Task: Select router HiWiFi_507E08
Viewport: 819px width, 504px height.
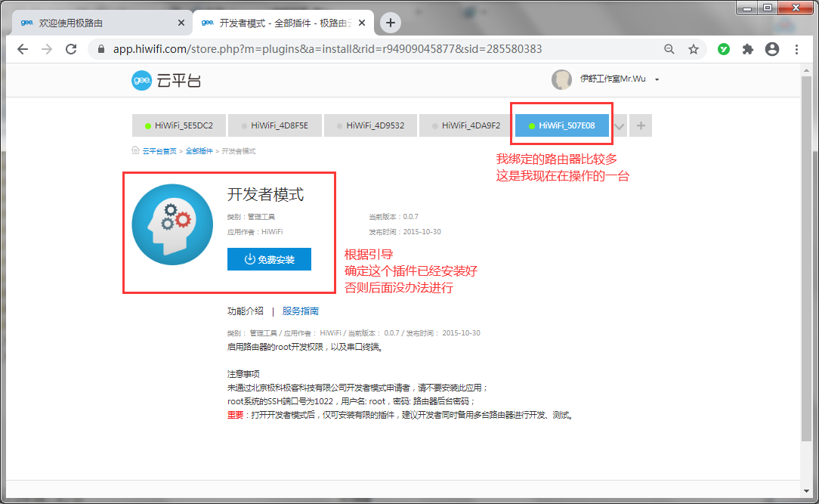Action: [562, 125]
